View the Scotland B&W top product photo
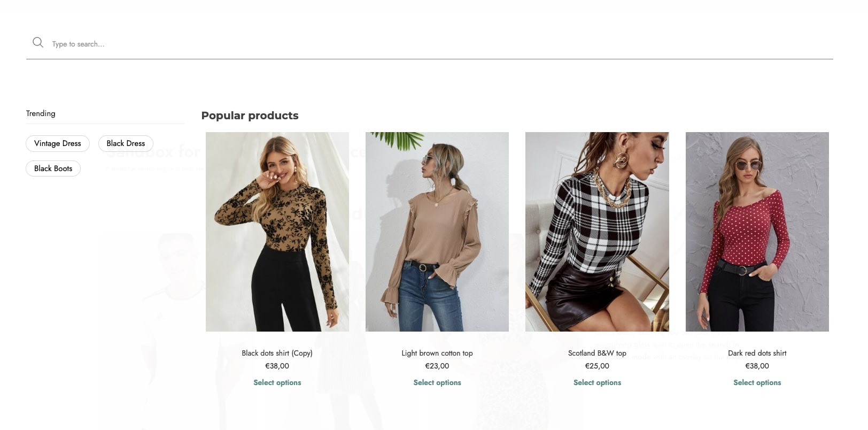The height and width of the screenshot is (430, 868). point(597,232)
